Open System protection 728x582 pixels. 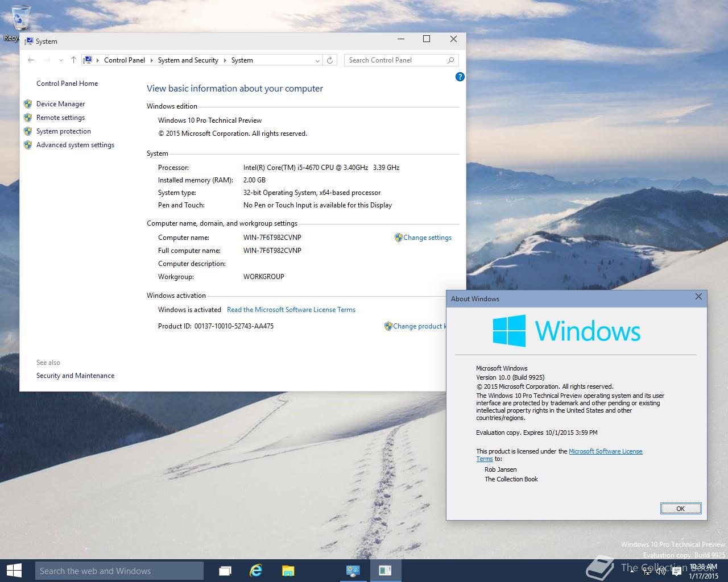64,131
